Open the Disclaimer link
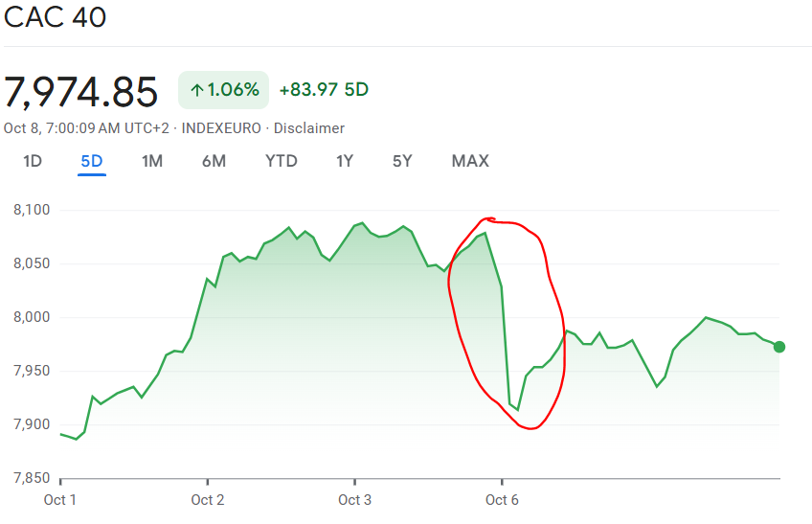This screenshot has height=524, width=812. (309, 128)
